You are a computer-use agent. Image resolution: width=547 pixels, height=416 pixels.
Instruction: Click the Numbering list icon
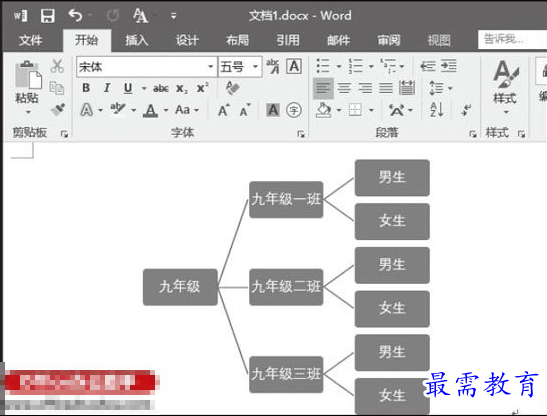(355, 66)
